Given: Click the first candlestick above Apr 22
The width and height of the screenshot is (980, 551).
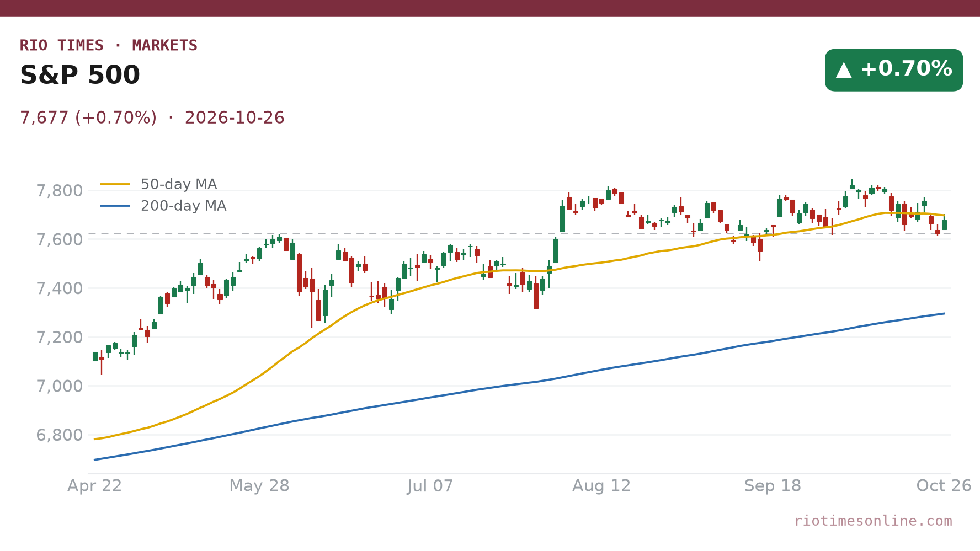Looking at the screenshot, I should 95,356.
